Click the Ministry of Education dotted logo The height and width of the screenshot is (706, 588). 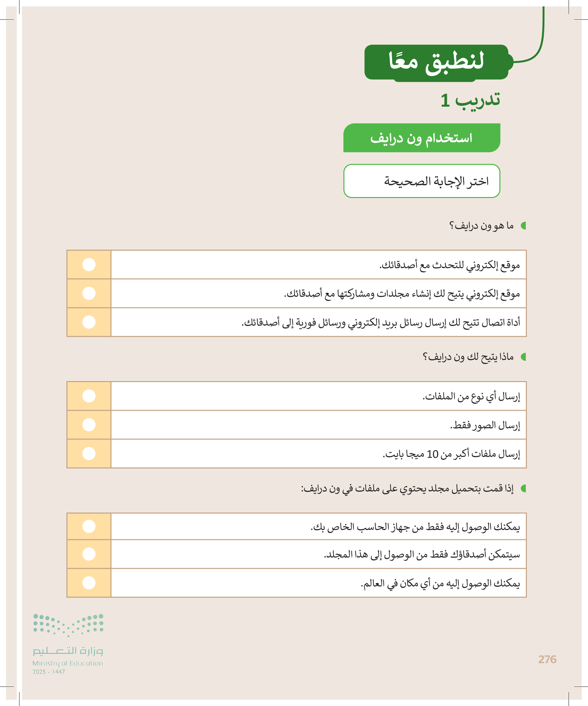click(68, 625)
